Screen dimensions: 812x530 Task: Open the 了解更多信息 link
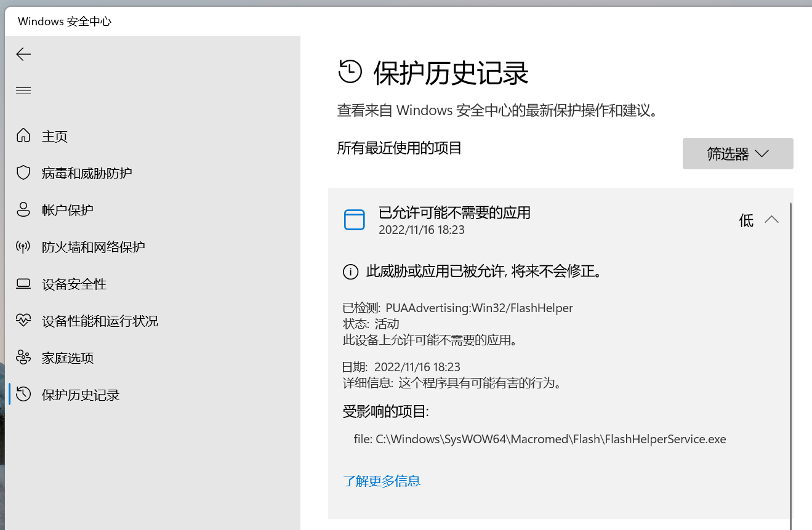(x=382, y=481)
